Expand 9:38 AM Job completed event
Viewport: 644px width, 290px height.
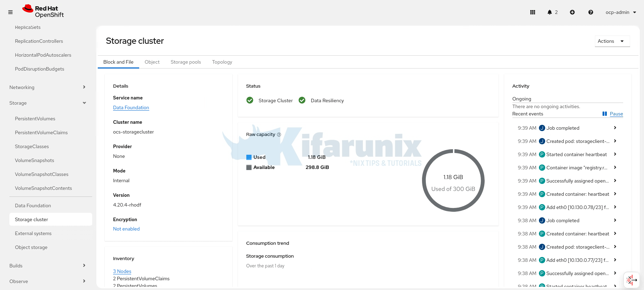point(615,220)
